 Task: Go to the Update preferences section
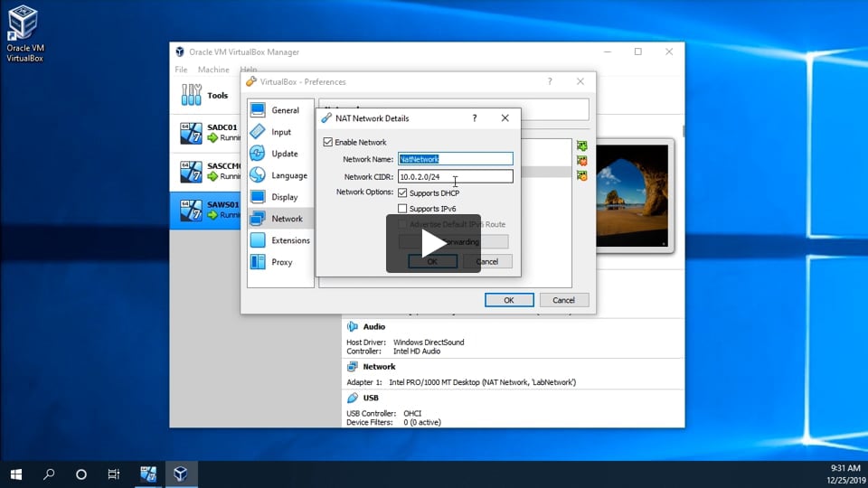pos(280,154)
